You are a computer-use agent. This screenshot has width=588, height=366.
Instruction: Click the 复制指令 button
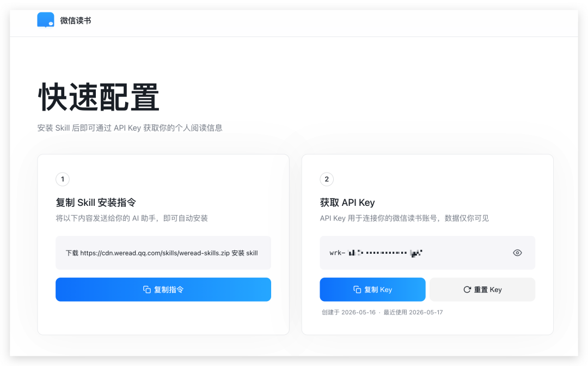point(163,290)
